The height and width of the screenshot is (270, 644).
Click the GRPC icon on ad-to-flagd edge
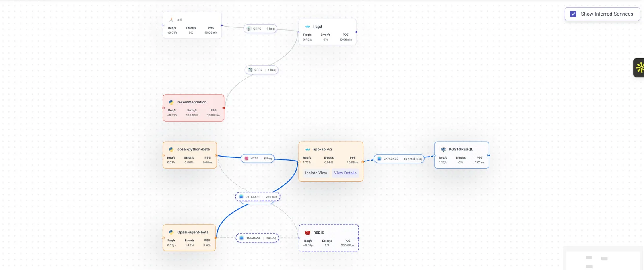[x=249, y=29]
